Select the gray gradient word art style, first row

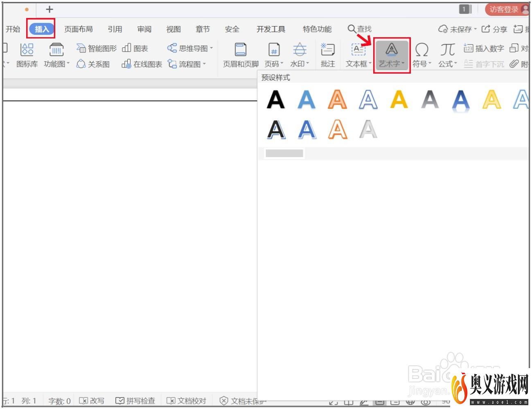430,99
